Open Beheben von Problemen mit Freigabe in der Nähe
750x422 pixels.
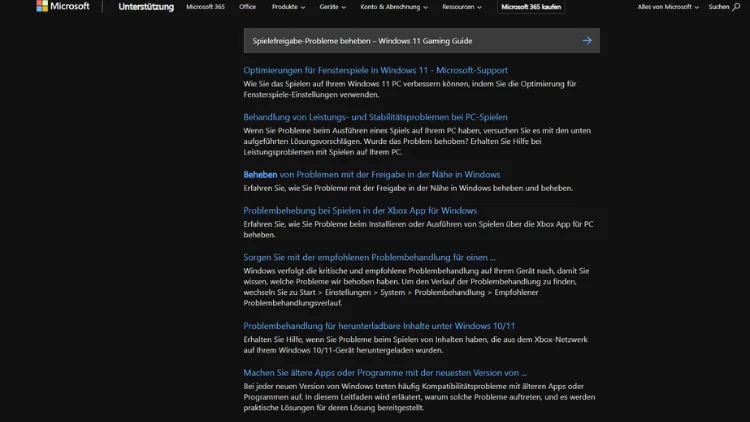[372, 175]
